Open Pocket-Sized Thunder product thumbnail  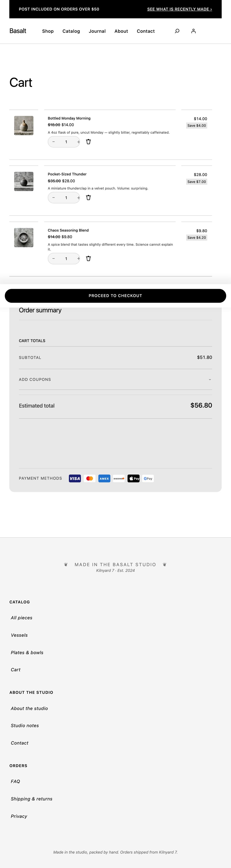[24, 182]
